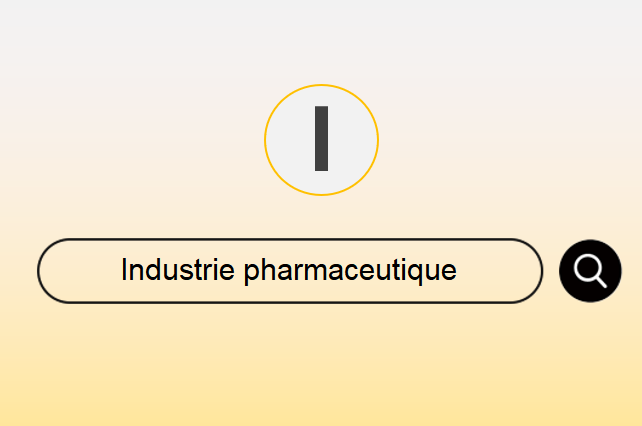Place cursor in the rounded search box
This screenshot has width=642, height=426.
290,271
